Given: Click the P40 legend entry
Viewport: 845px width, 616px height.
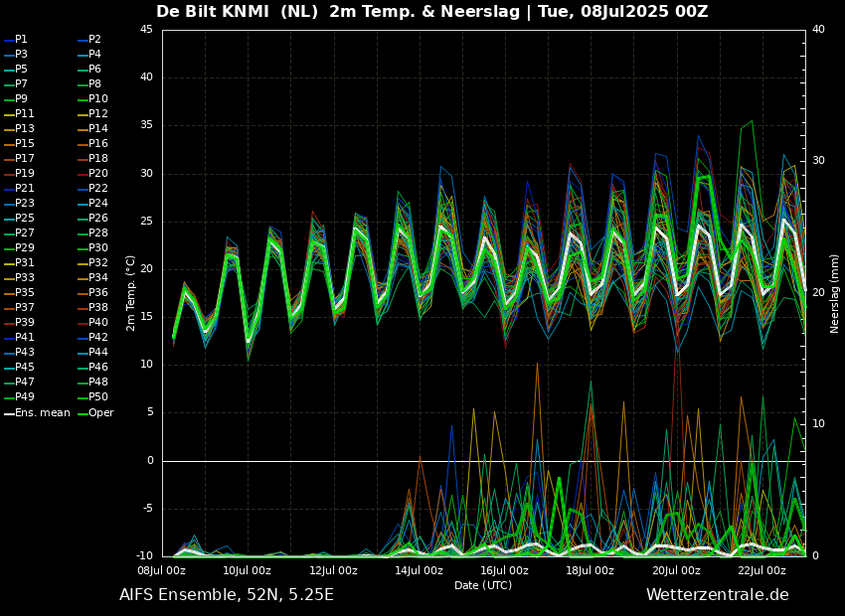Looking at the screenshot, I should 97,323.
